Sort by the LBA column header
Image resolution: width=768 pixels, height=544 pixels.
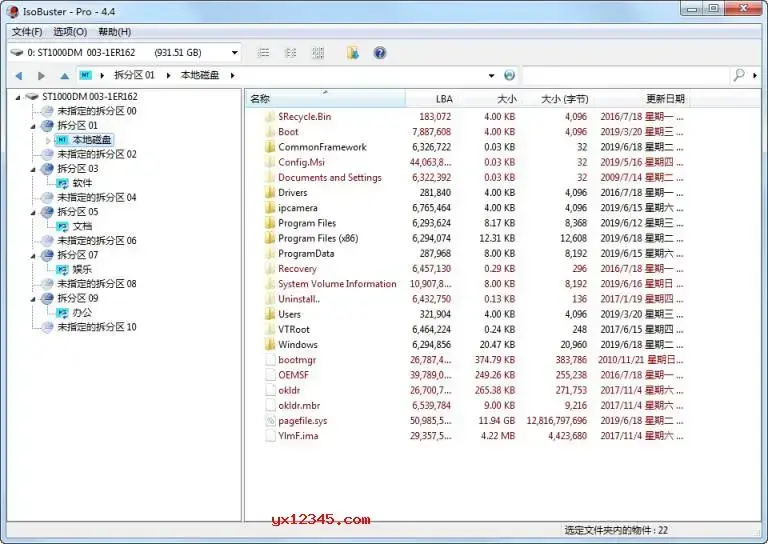430,99
